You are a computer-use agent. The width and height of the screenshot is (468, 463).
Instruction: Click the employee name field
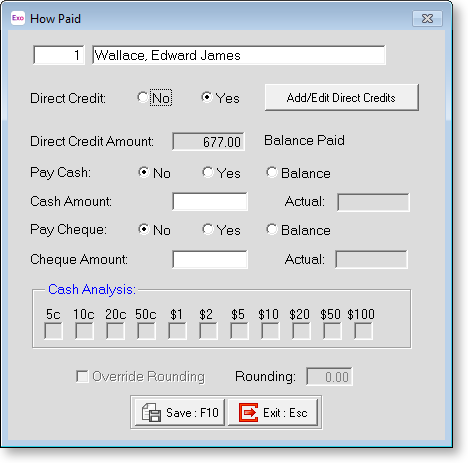tap(239, 55)
